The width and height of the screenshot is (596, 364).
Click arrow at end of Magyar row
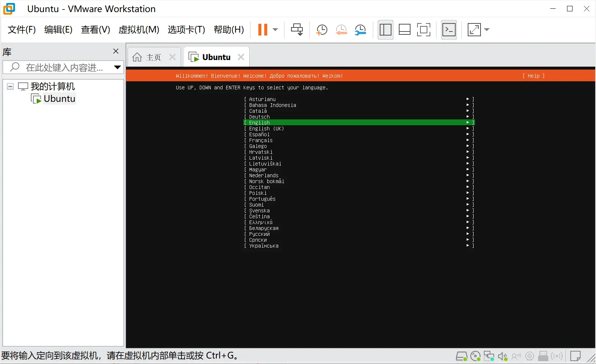pyautogui.click(x=468, y=169)
